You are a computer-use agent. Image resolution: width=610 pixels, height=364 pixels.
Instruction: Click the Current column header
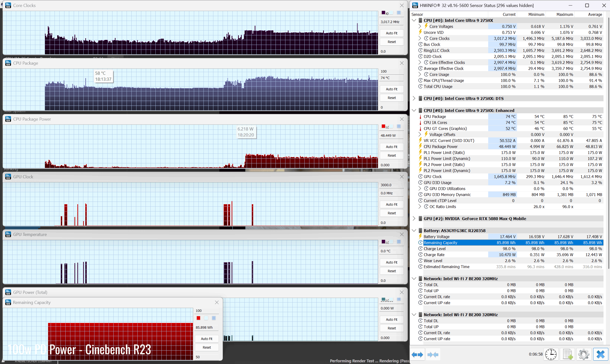(502, 14)
